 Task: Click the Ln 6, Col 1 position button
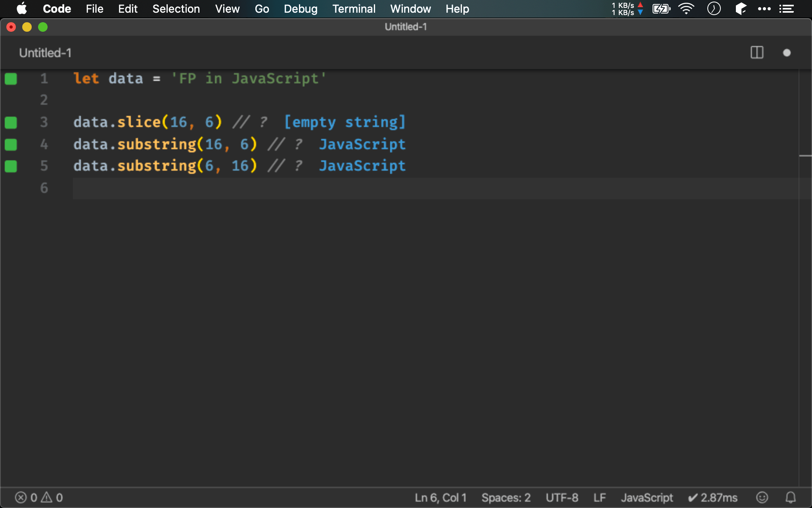coord(440,497)
